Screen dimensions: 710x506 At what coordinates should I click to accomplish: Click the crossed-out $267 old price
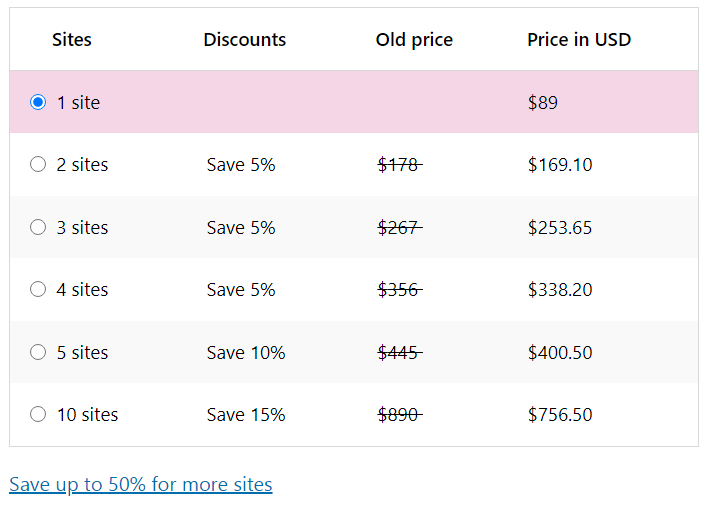point(399,228)
